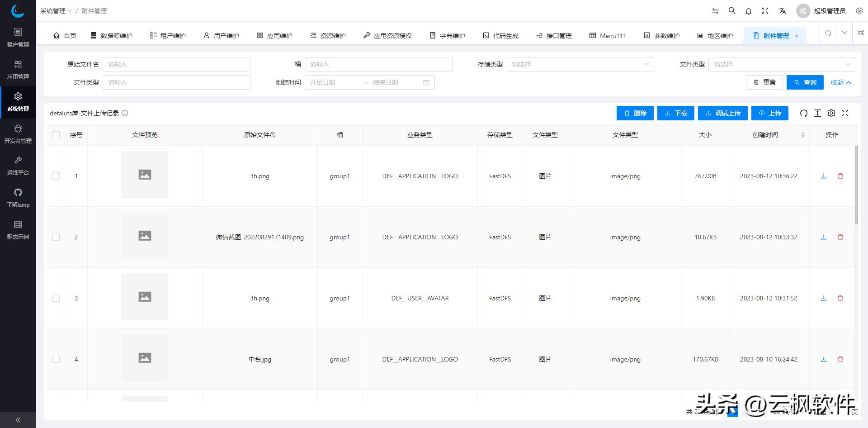Viewport: 868px width, 428px height.
Task: Adjust table row density icon
Action: tap(817, 113)
